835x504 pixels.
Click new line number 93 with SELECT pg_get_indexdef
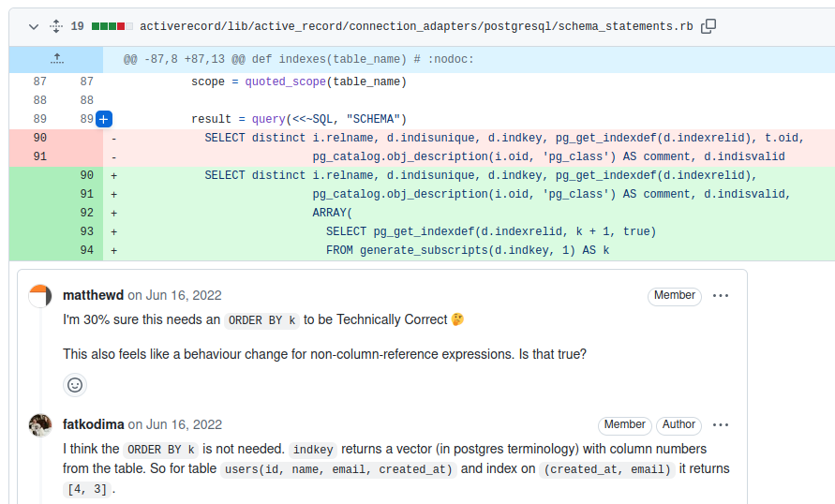[87, 231]
